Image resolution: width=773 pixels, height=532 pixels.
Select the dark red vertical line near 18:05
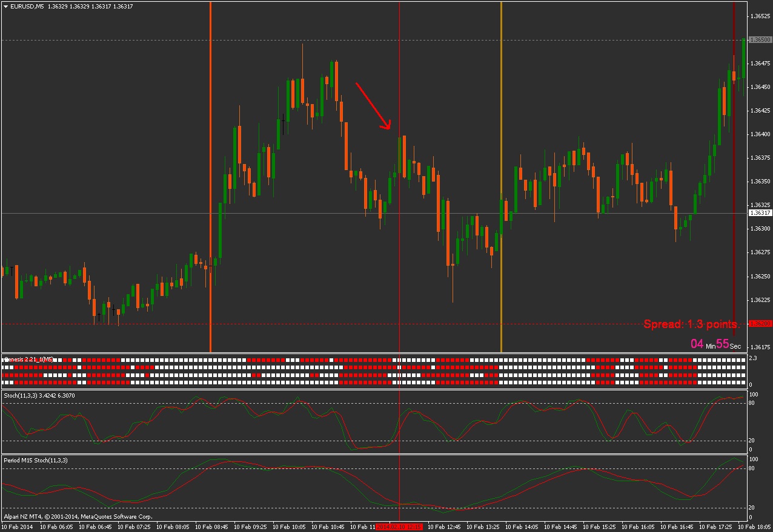(x=734, y=169)
